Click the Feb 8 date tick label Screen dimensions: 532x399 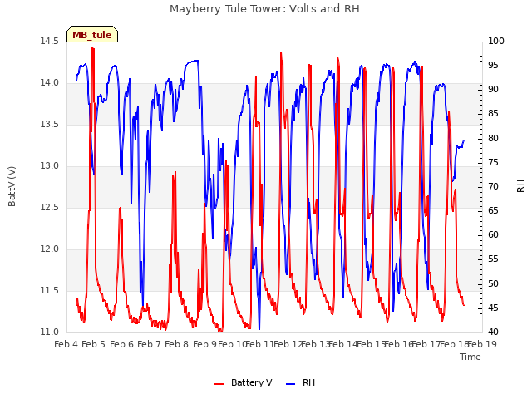pos(176,344)
